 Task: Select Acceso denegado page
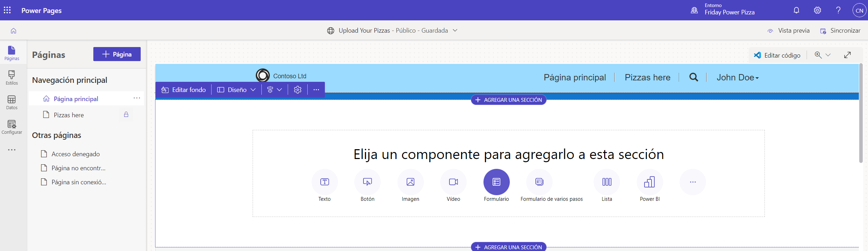click(75, 154)
